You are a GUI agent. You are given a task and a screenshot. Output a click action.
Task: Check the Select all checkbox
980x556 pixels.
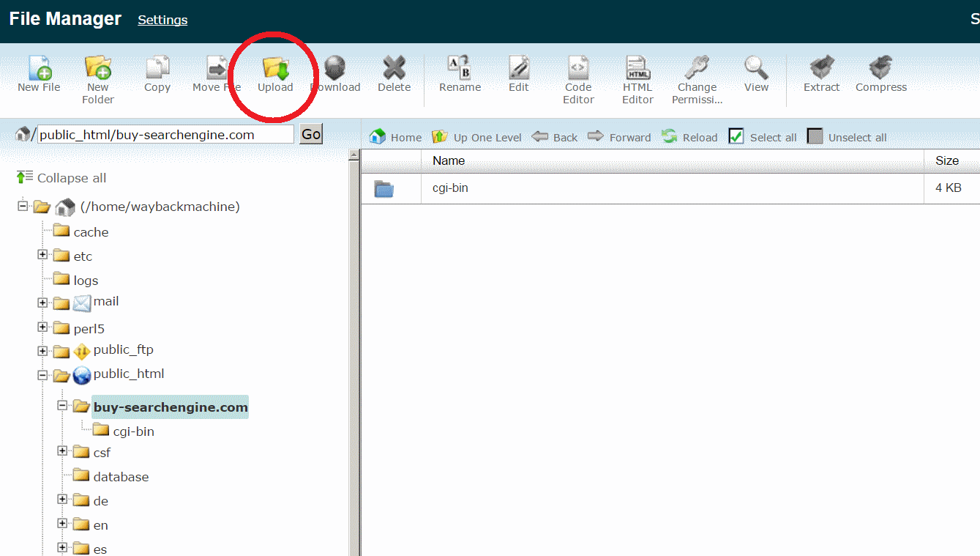[736, 137]
